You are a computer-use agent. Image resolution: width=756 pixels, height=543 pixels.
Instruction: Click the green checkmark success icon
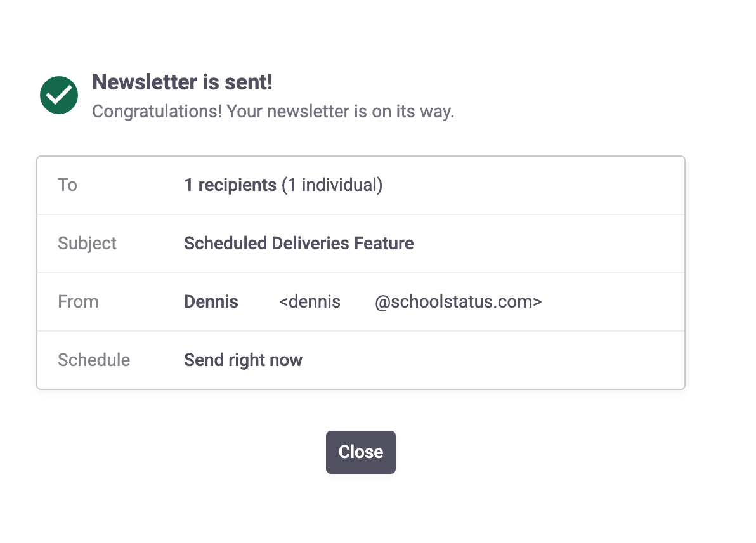point(59,96)
